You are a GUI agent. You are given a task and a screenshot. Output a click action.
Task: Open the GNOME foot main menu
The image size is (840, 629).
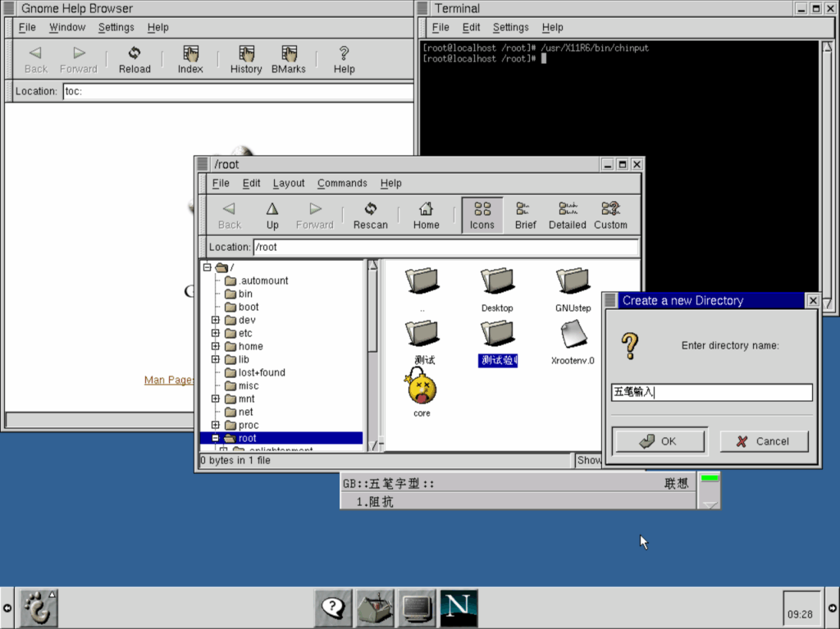coord(38,608)
